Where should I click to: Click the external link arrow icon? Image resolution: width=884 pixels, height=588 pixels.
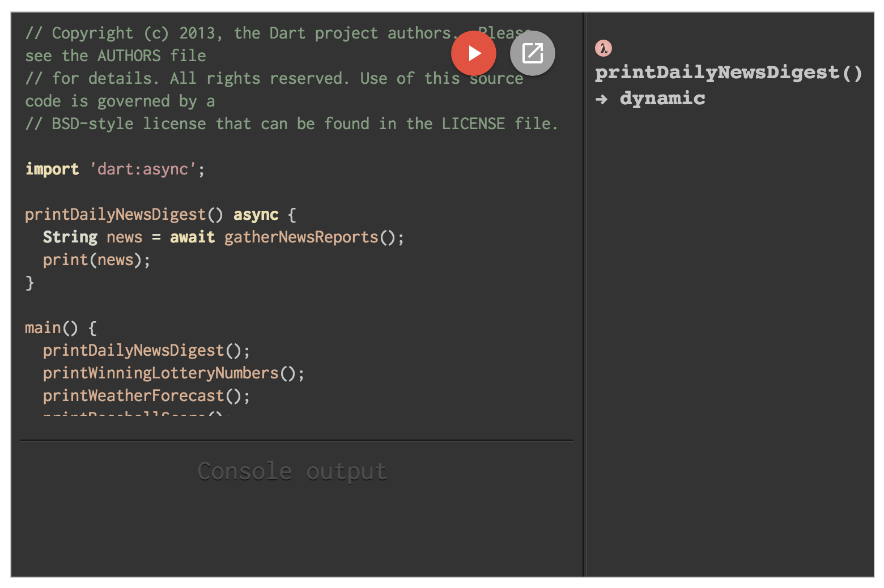(532, 53)
